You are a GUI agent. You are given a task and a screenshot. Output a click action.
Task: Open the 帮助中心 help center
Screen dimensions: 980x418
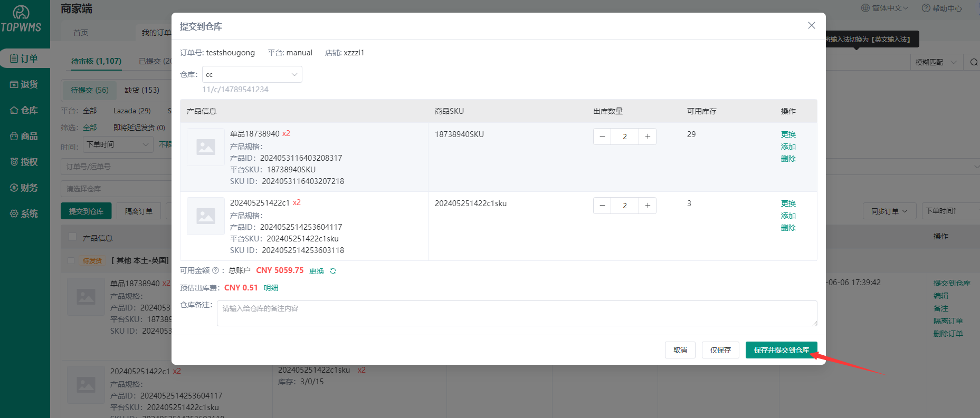coord(942,8)
